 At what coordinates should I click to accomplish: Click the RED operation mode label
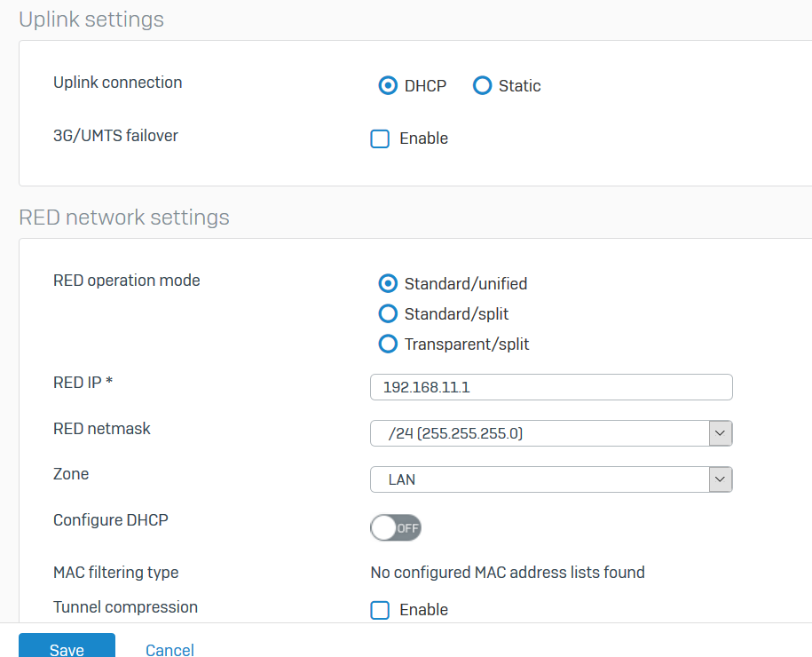click(x=127, y=281)
